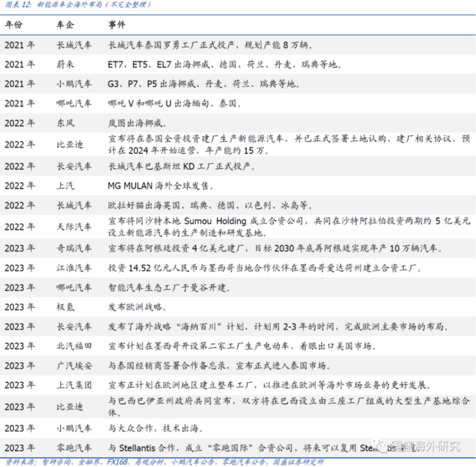The image size is (476, 467).
Task: Click 比亚迪 in the 泰国全资投资建厂 row
Action: (69, 144)
